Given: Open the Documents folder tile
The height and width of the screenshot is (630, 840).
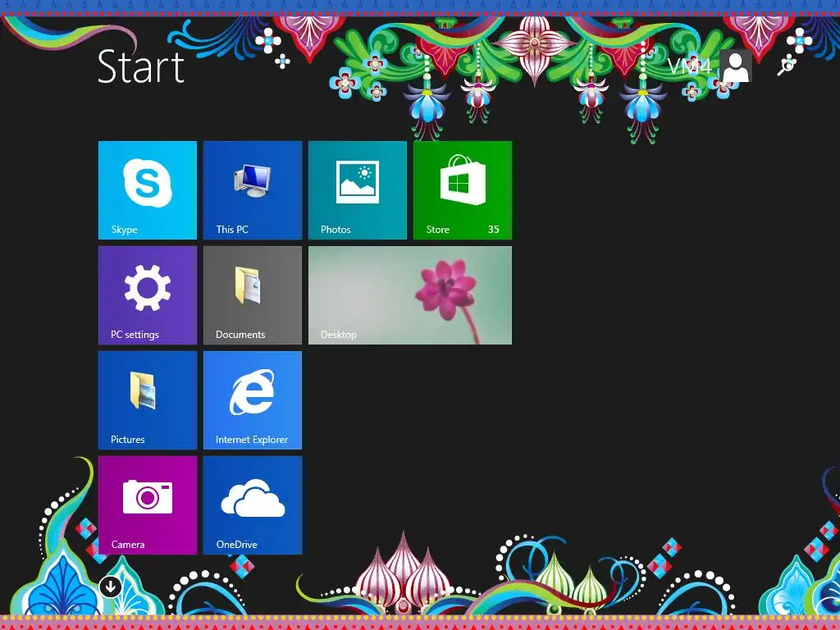Looking at the screenshot, I should point(253,295).
